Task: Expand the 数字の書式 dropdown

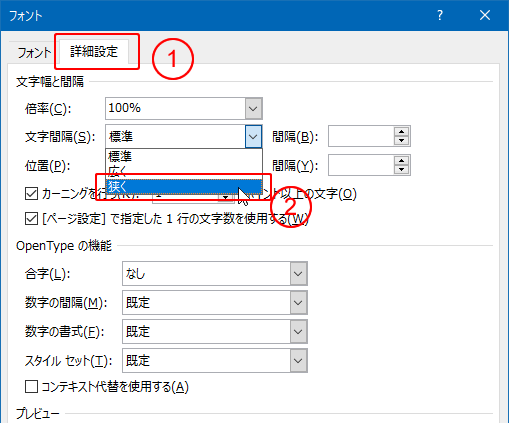Action: 298,332
